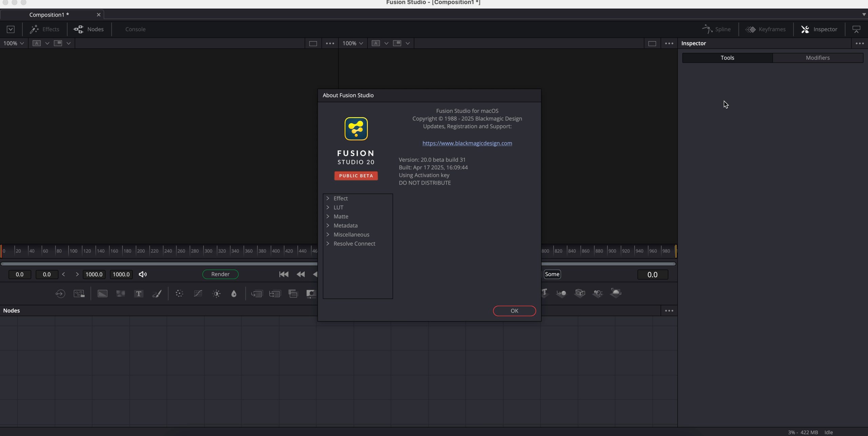Close the Composition1 tab
Image resolution: width=868 pixels, height=436 pixels.
coord(99,15)
